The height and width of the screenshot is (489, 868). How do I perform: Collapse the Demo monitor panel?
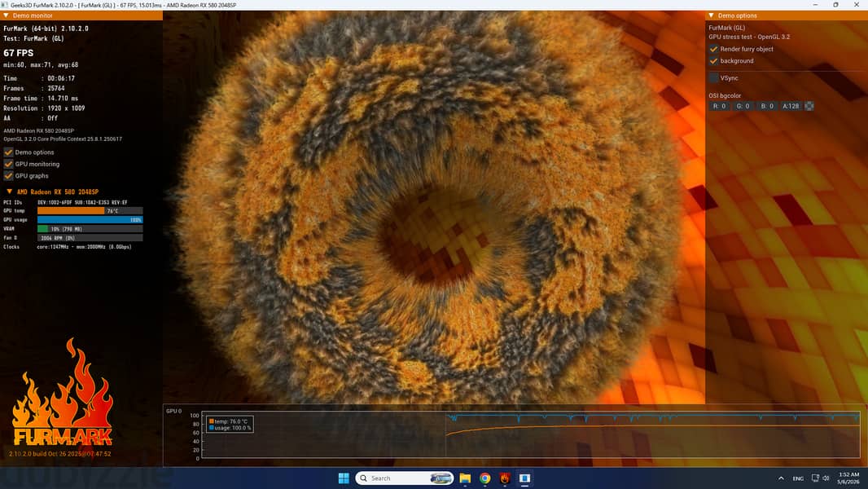point(6,15)
